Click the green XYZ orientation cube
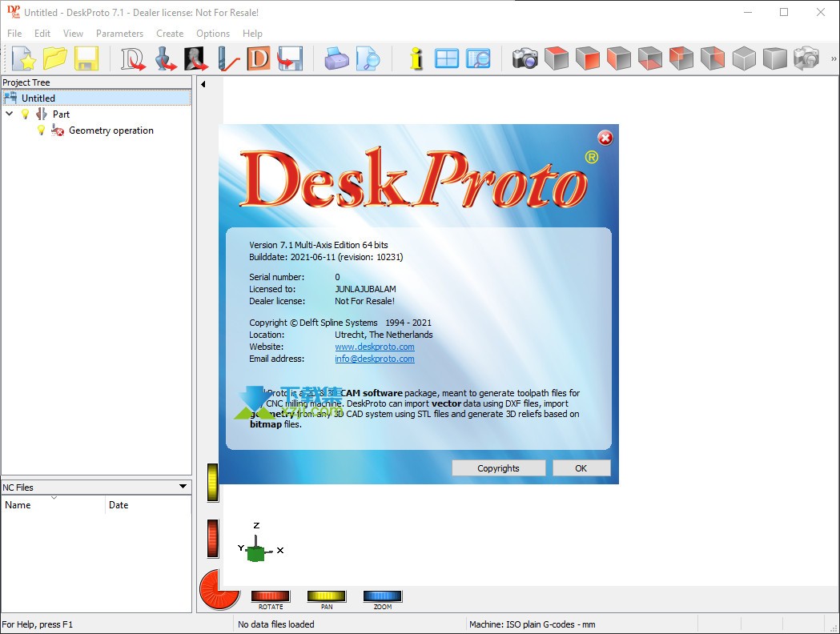 click(x=256, y=554)
